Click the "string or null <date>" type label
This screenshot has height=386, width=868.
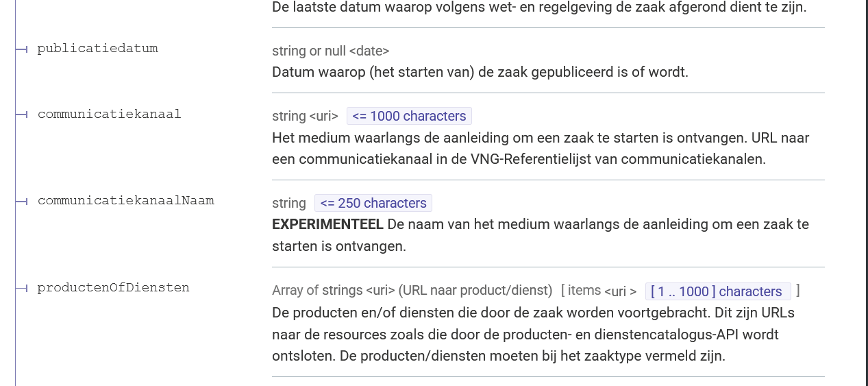[330, 51]
